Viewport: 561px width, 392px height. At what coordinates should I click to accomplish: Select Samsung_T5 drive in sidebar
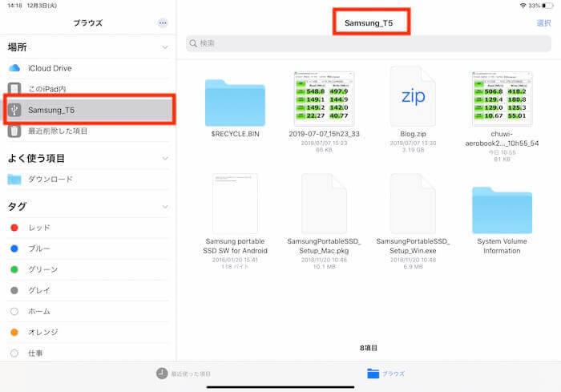click(90, 110)
